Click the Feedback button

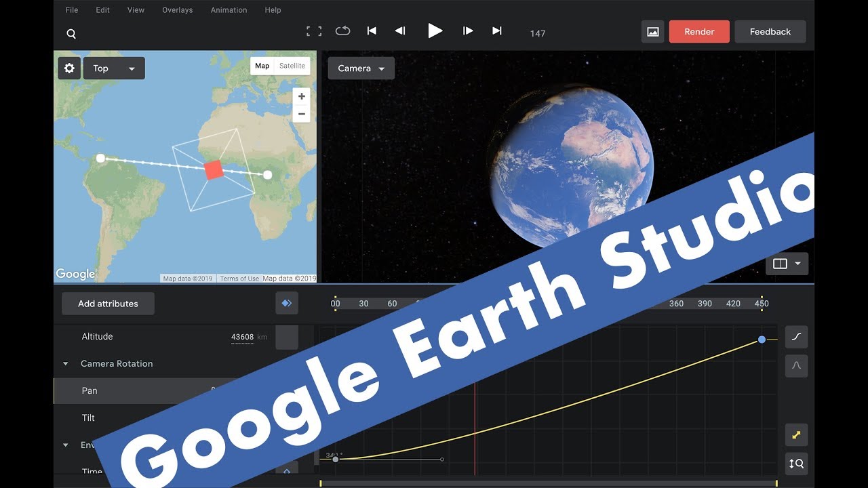(770, 32)
